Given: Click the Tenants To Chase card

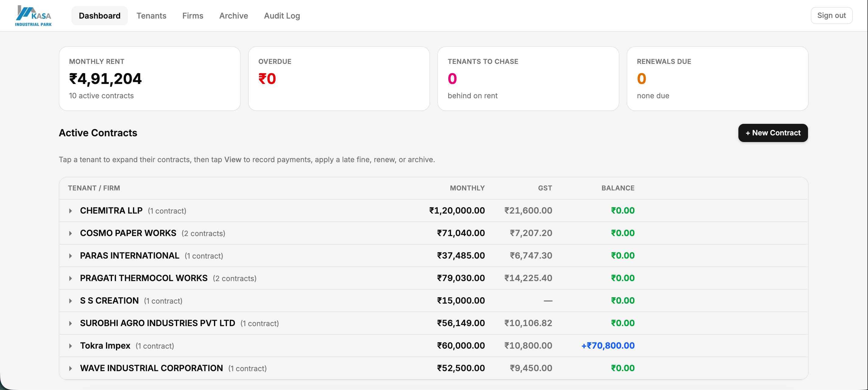Looking at the screenshot, I should 528,79.
